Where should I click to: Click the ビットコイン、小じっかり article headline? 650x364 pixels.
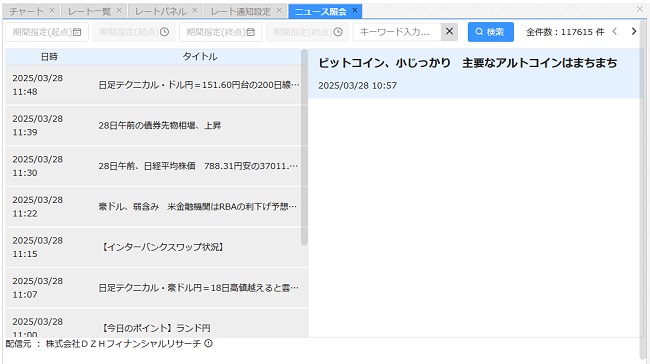tap(468, 63)
